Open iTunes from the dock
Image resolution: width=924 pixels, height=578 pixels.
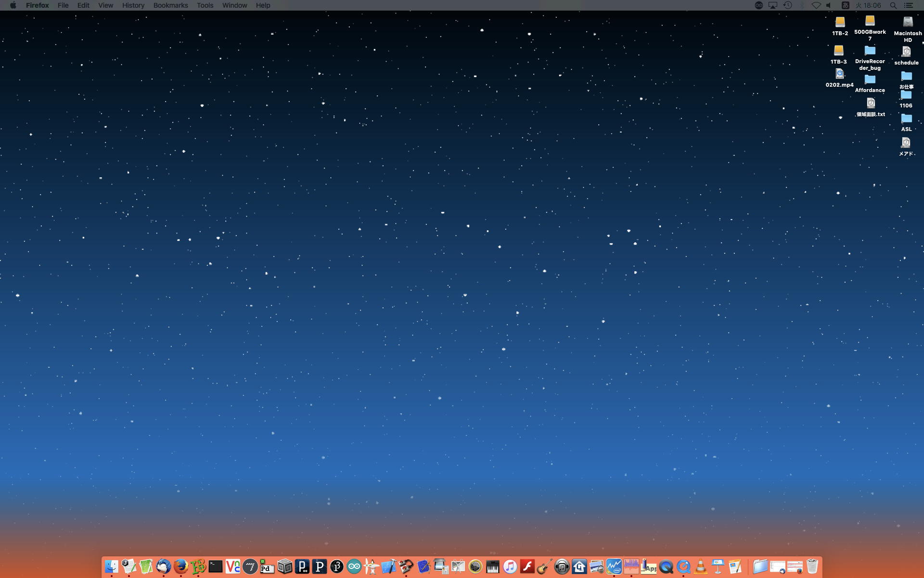(510, 566)
